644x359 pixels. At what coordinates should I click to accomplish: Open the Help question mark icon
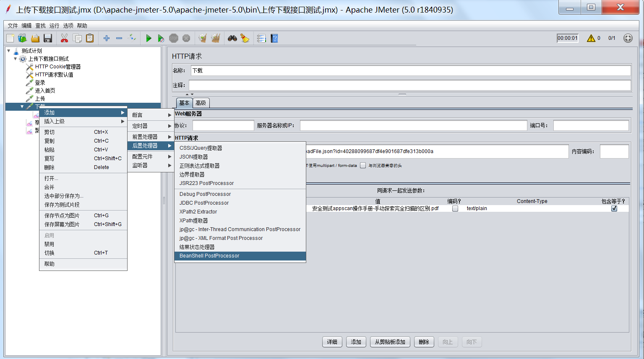click(x=274, y=38)
